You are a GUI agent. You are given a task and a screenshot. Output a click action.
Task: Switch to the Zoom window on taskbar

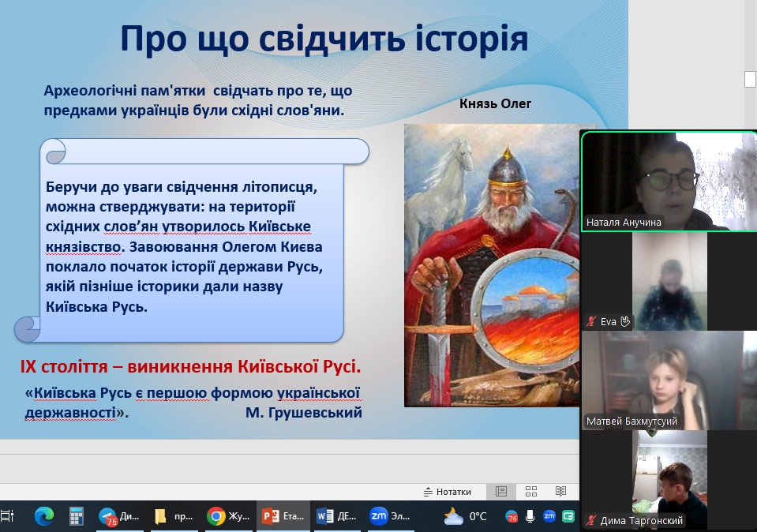[x=391, y=516]
